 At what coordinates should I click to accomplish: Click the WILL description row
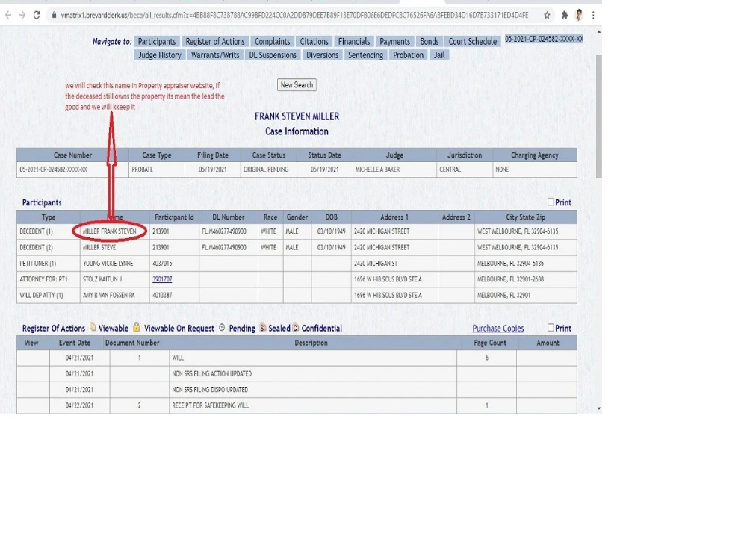pyautogui.click(x=297, y=358)
